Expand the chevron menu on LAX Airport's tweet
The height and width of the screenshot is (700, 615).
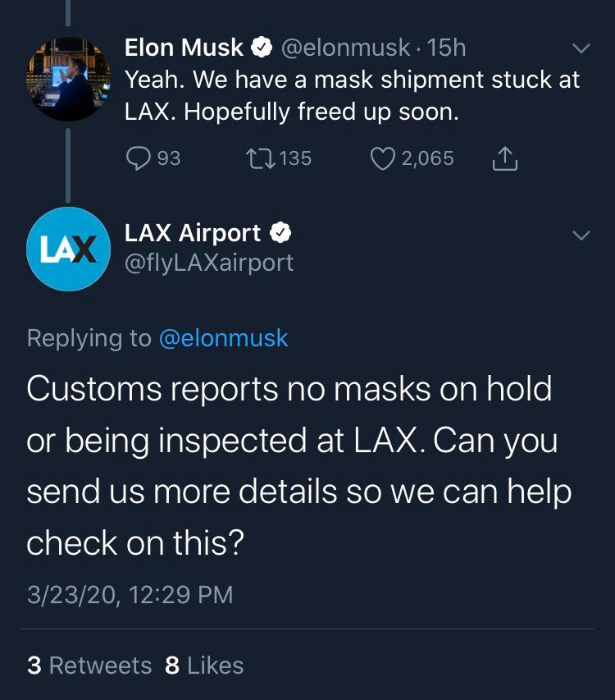coord(581,236)
